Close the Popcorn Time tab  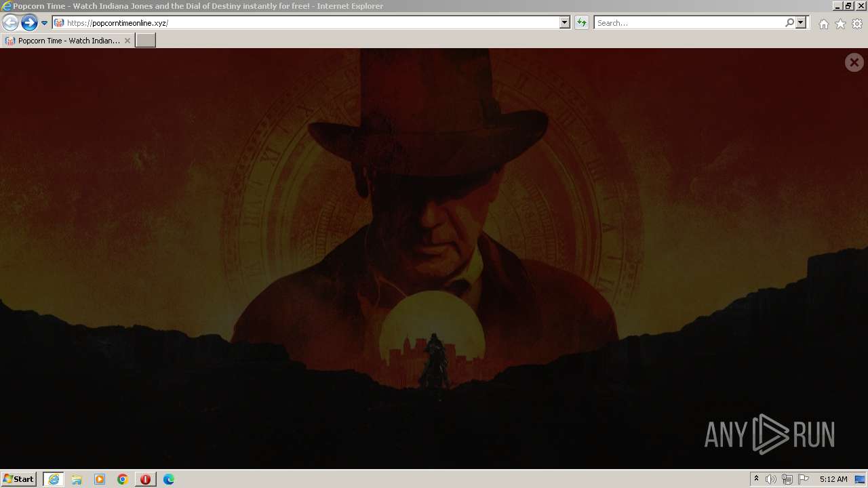(127, 41)
